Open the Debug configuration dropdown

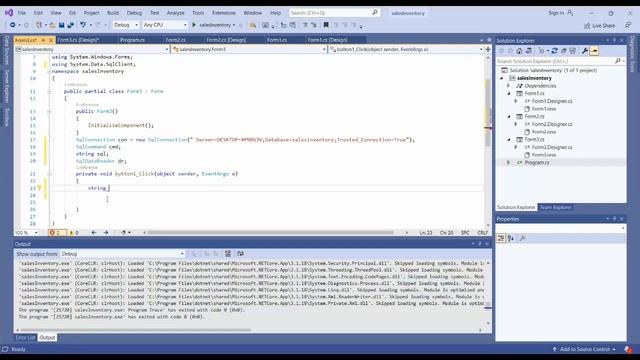click(126, 25)
